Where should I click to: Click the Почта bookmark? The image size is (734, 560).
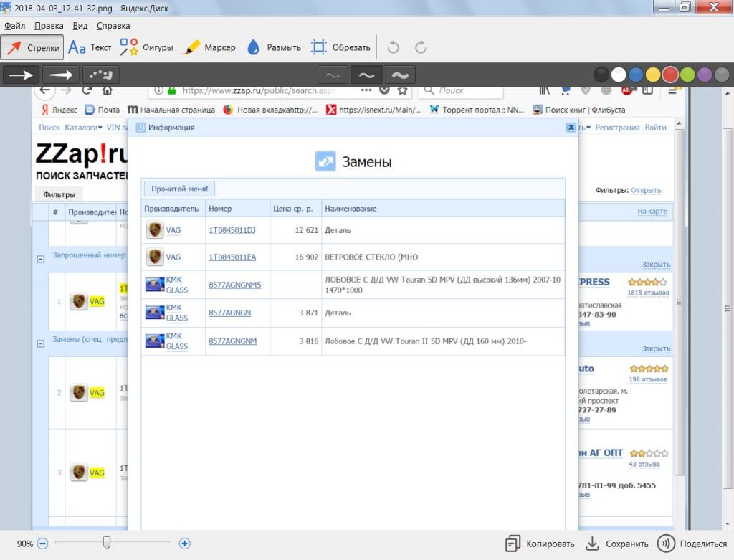click(103, 110)
